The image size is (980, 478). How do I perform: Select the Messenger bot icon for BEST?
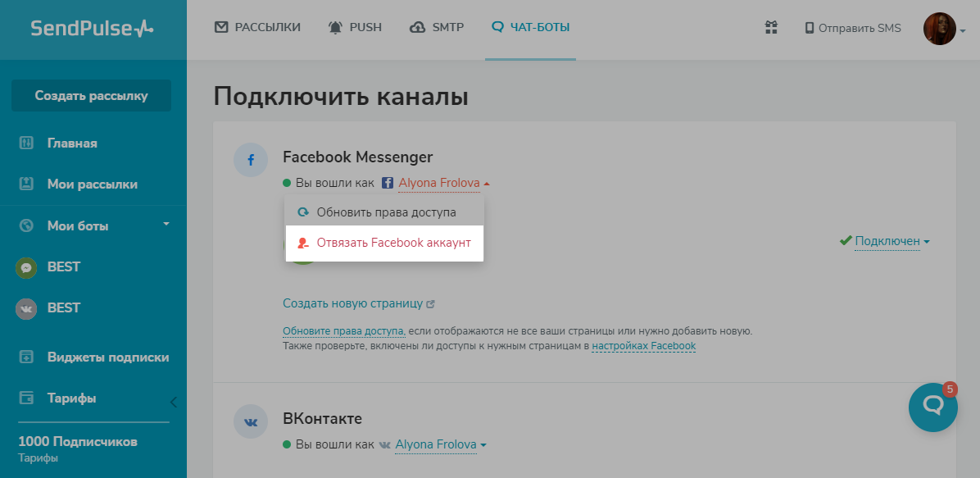point(26,267)
